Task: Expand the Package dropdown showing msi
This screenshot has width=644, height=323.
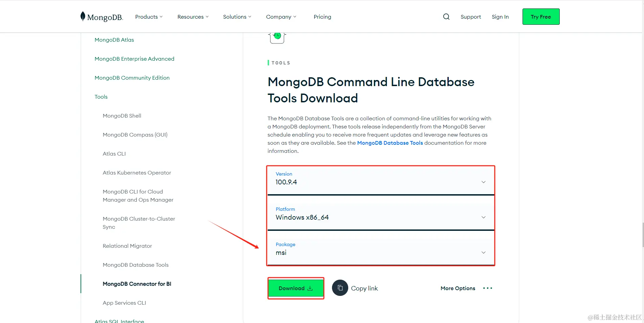Action: (483, 252)
